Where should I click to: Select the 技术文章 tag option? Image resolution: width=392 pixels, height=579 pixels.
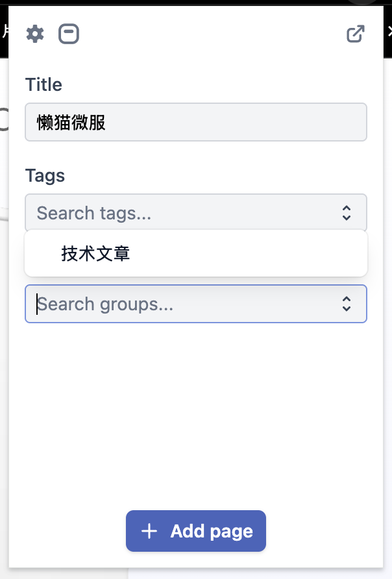pos(95,254)
